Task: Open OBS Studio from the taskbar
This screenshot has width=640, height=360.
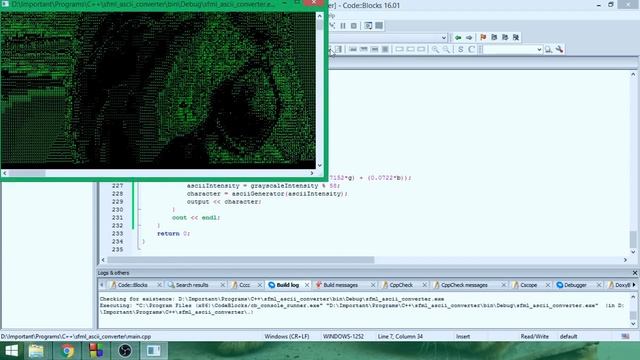Action: tap(125, 351)
